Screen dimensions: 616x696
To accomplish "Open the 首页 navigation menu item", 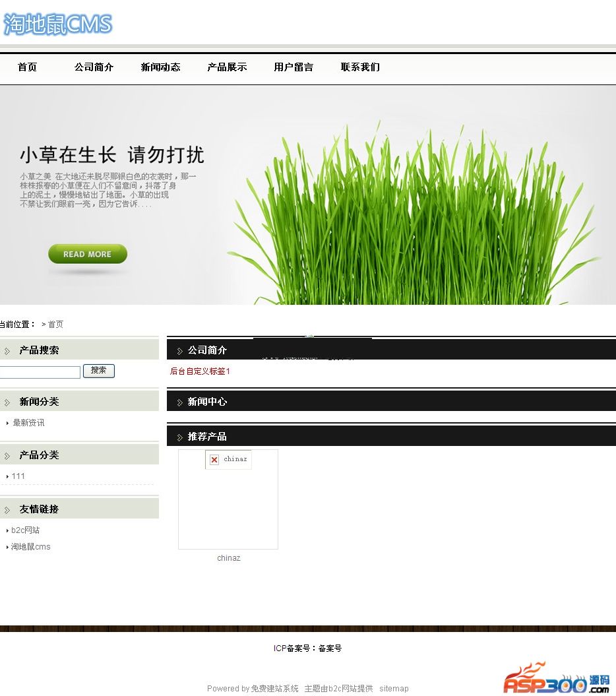I will (27, 67).
